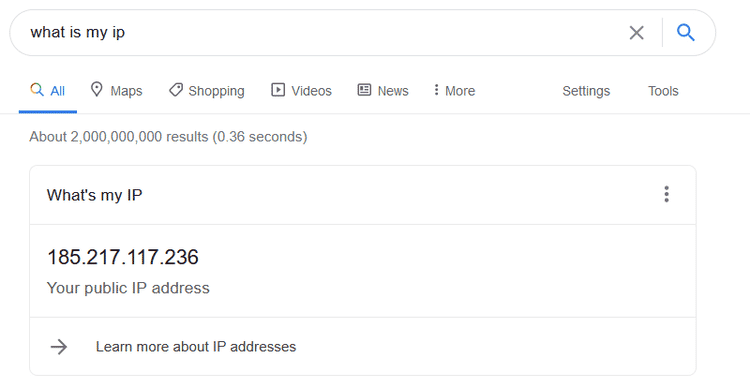750x386 pixels.
Task: Open the What's my IP card options menu
Action: [666, 194]
